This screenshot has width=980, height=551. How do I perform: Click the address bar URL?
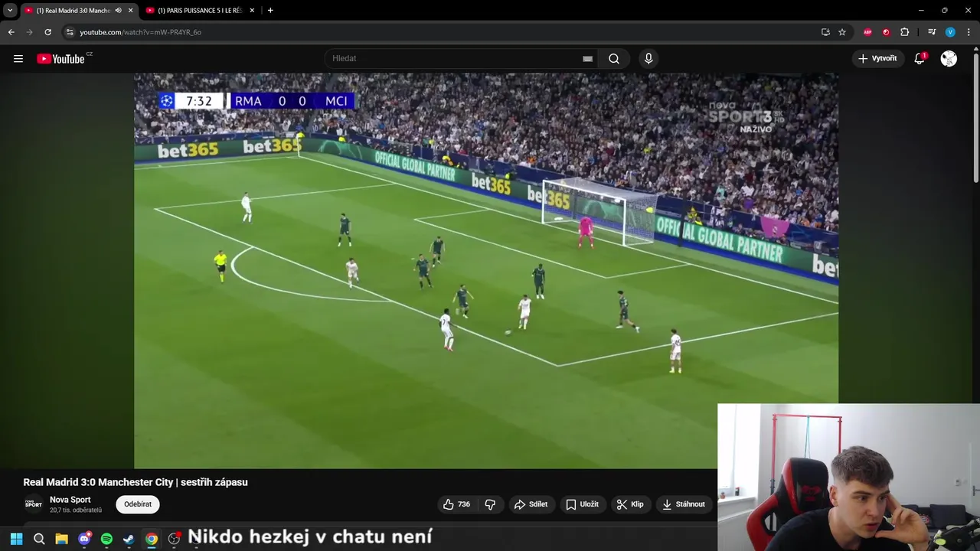tap(140, 32)
